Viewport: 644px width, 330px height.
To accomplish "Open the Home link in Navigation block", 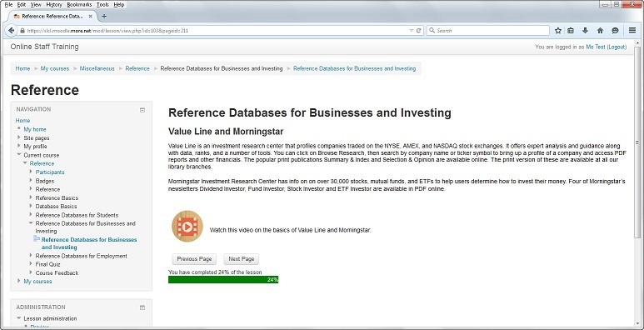I will (x=22, y=120).
